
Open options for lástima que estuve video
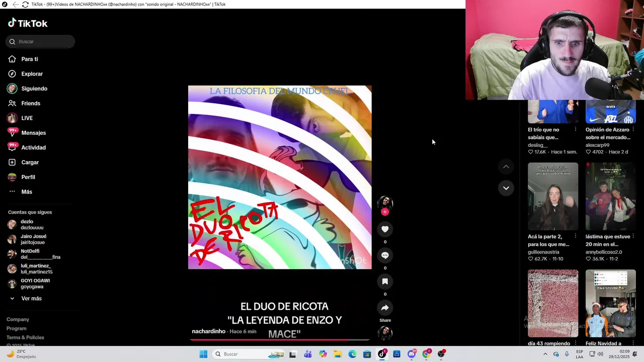pos(633,236)
